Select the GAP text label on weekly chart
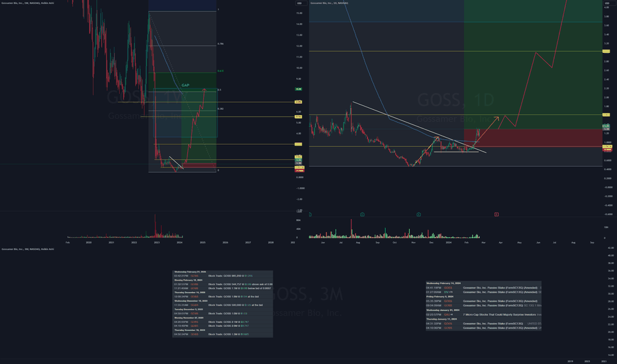 (185, 85)
